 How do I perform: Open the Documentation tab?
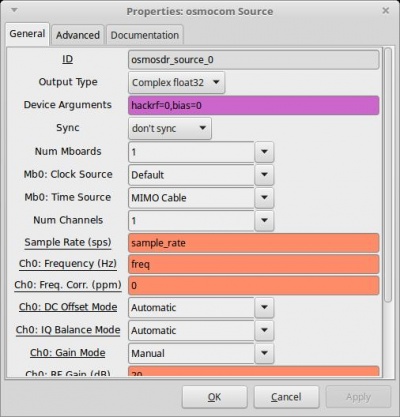click(145, 35)
